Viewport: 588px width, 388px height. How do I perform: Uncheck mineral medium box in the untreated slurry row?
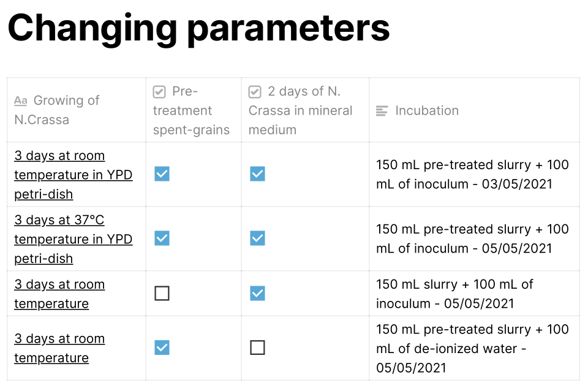[257, 294]
